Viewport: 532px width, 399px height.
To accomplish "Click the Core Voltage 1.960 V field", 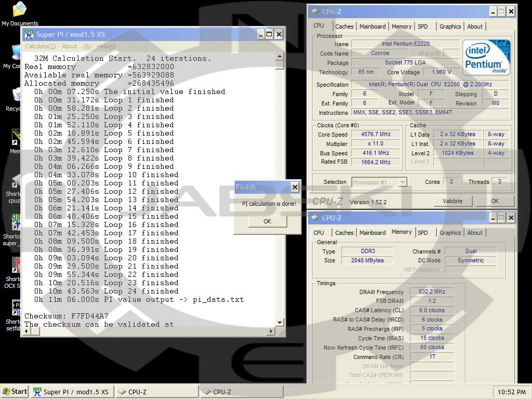I will tap(442, 72).
